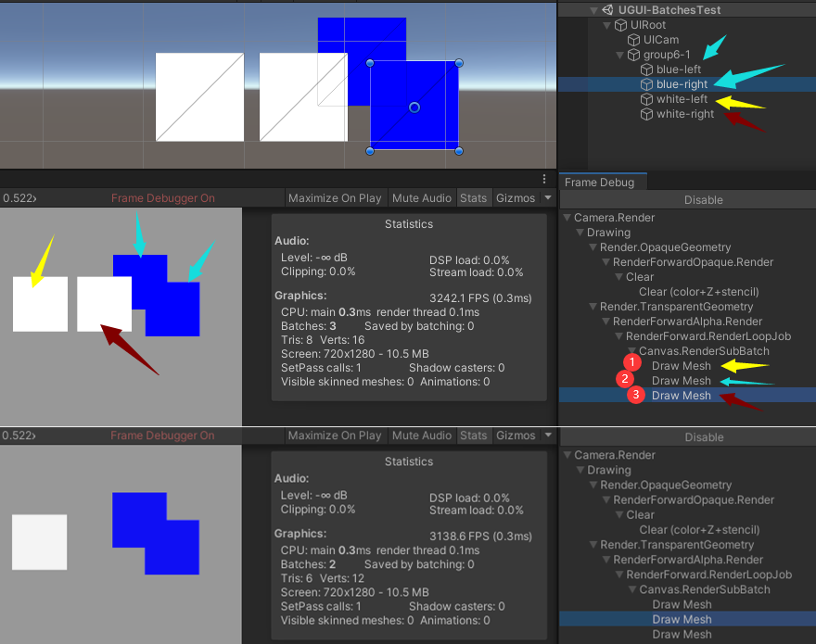The height and width of the screenshot is (644, 816).
Task: Toggle Maximize On Play in upper Game view
Action: 335,198
